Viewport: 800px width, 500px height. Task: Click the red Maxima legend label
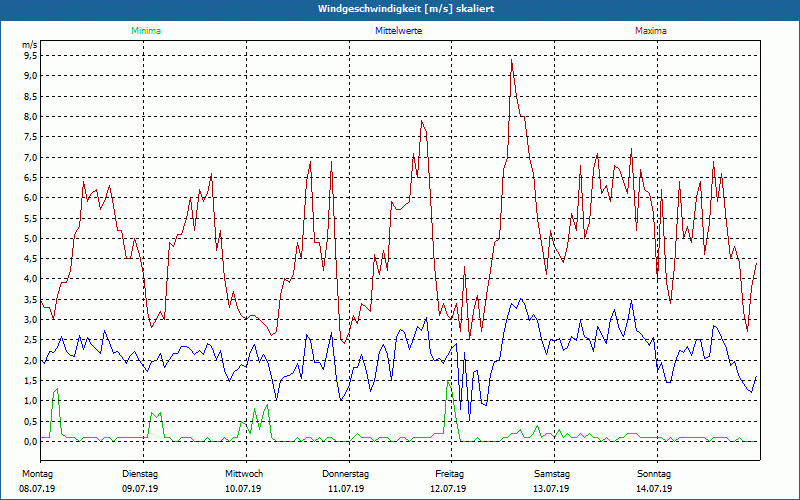click(x=651, y=31)
